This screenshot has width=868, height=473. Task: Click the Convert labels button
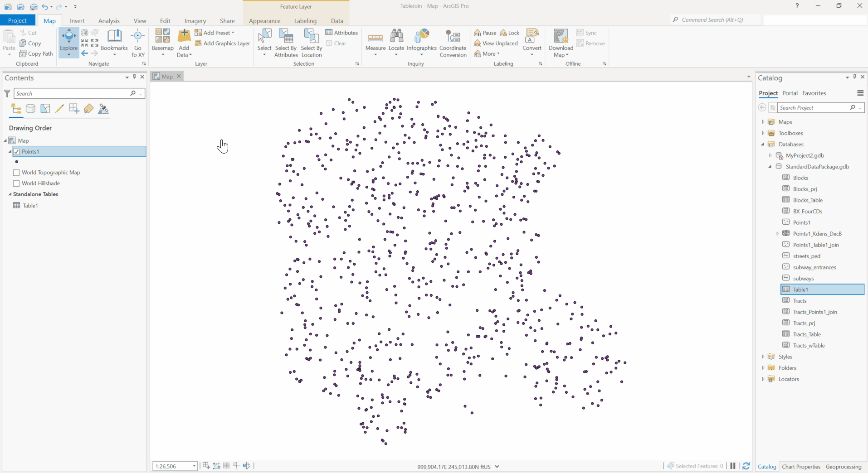[x=532, y=42]
